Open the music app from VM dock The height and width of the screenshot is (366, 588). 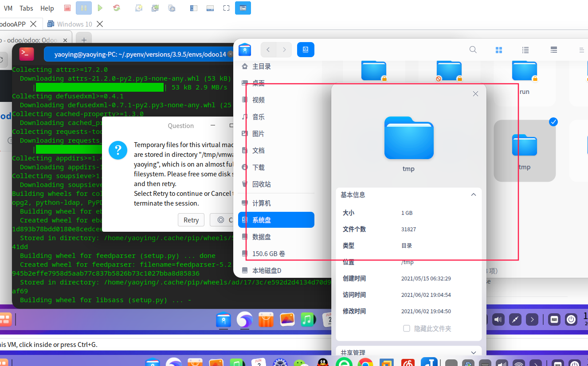[308, 319]
